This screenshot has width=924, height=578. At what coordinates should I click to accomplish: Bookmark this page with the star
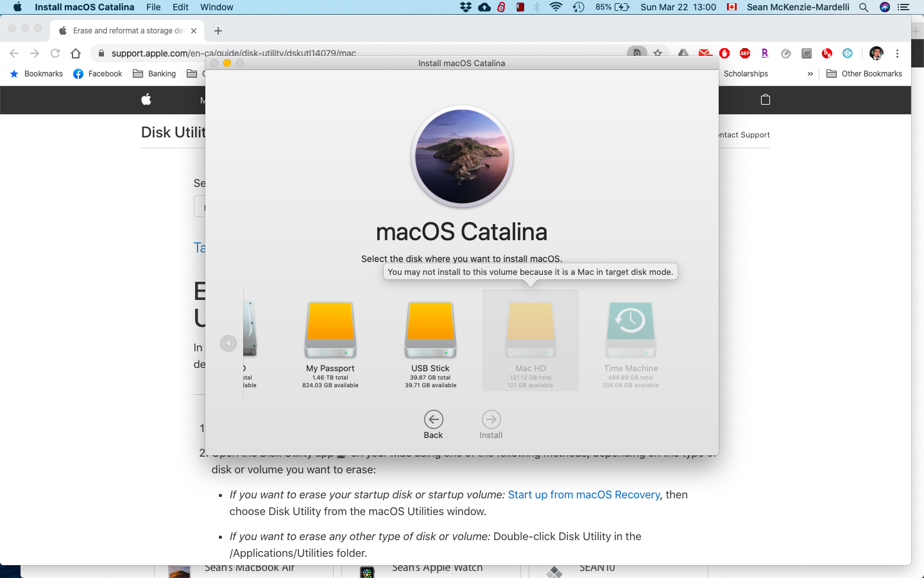(x=658, y=53)
